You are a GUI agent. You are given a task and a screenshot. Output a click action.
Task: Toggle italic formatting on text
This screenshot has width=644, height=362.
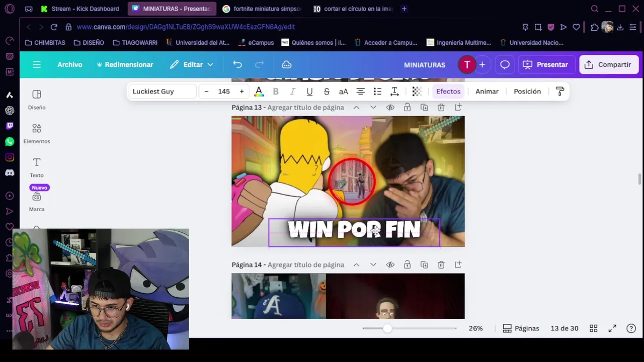coord(292,92)
